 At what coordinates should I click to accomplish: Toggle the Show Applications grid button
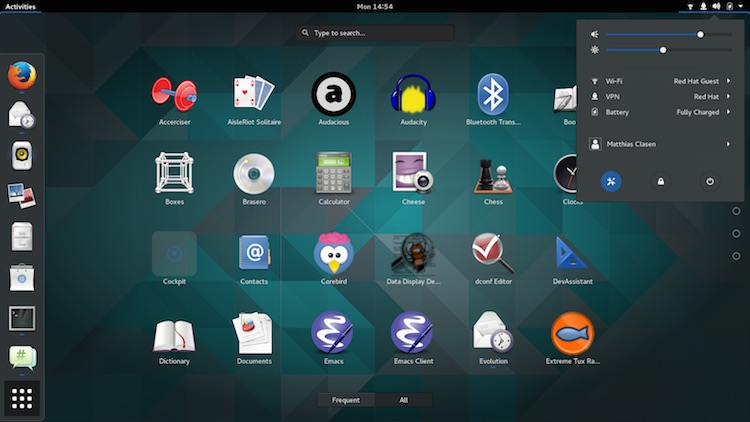(22, 398)
